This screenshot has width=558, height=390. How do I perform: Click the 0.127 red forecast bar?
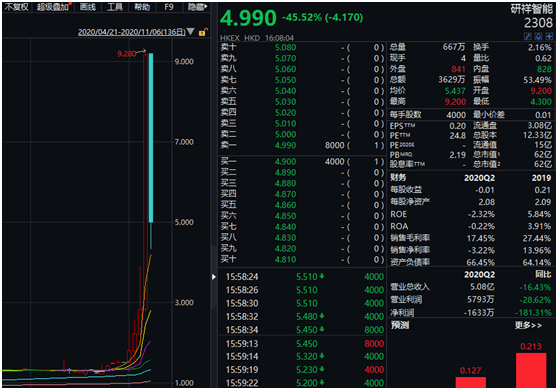click(470, 383)
